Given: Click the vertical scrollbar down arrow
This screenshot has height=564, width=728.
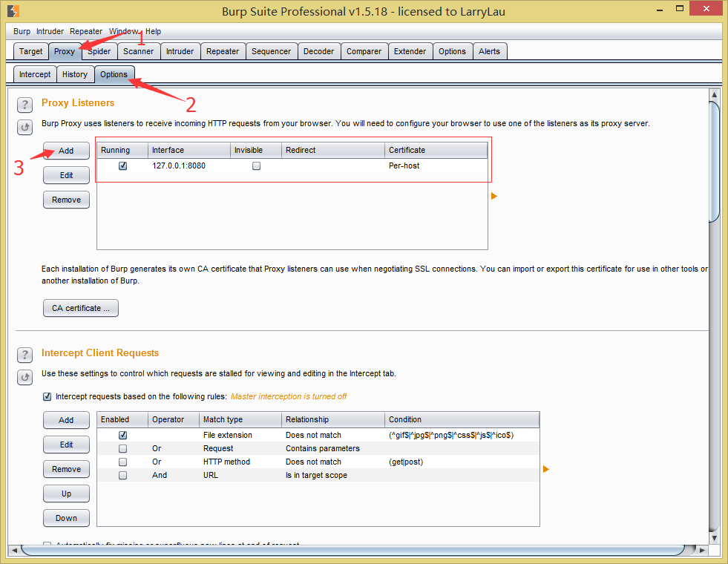Looking at the screenshot, I should 714,538.
